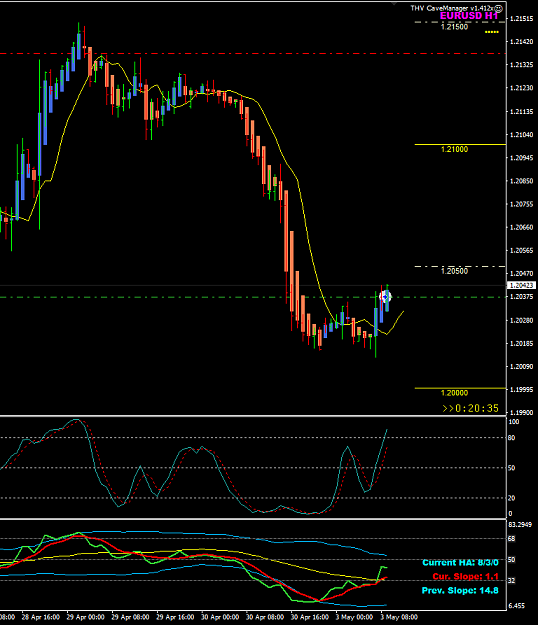Click the 1.20375 price axis value

point(522,297)
